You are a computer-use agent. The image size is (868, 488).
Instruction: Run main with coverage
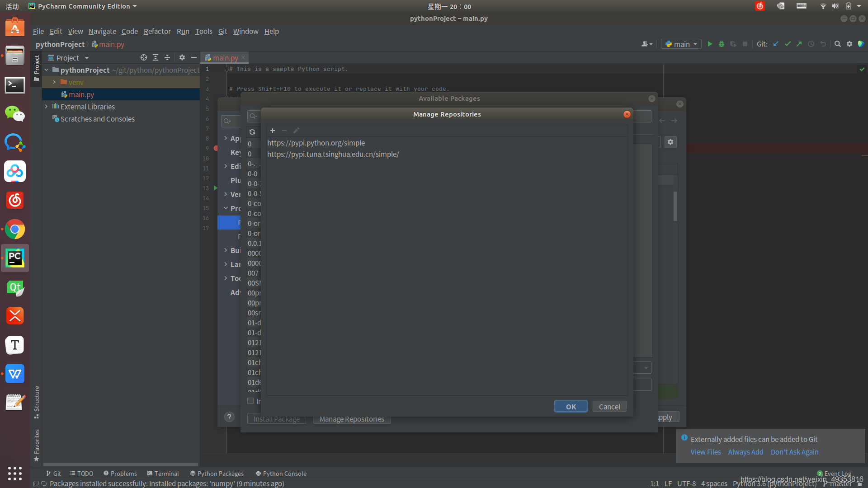pyautogui.click(x=733, y=44)
